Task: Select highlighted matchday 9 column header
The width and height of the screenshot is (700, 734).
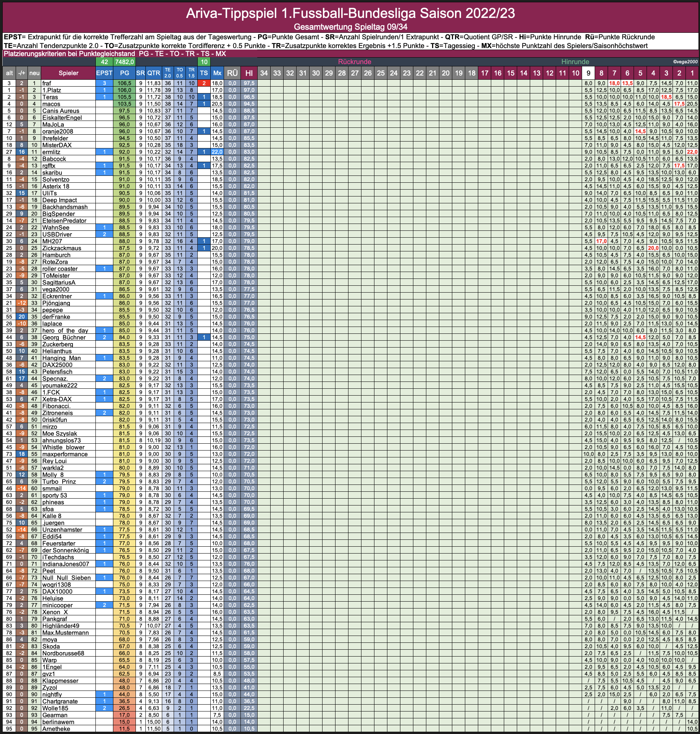Action: 588,73
